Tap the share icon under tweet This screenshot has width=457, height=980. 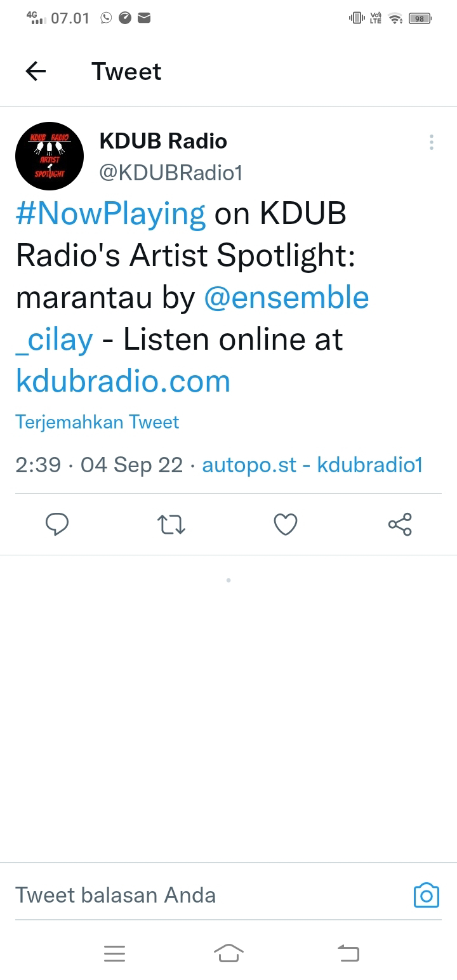400,524
